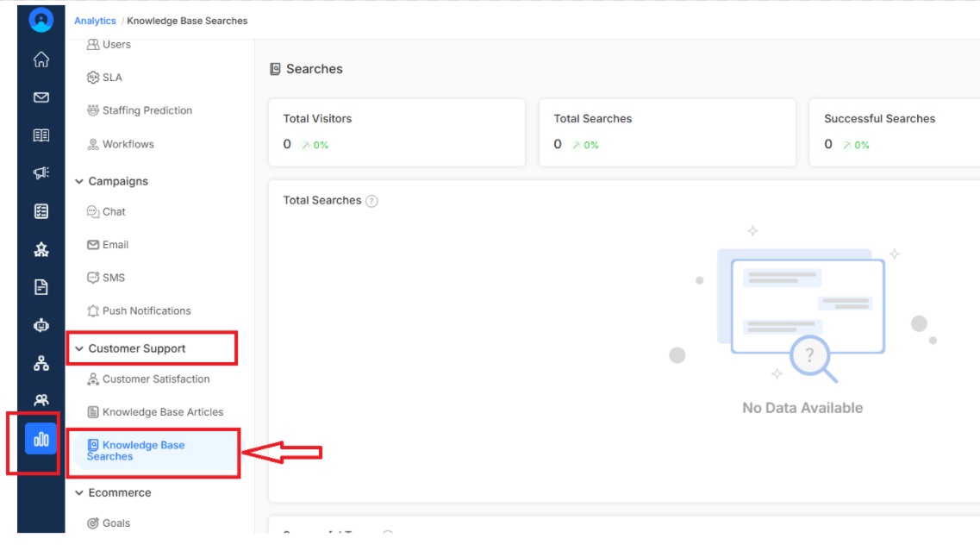This screenshot has height=551, width=980.
Task: Click the Total Visitors stat card
Action: 396,133
